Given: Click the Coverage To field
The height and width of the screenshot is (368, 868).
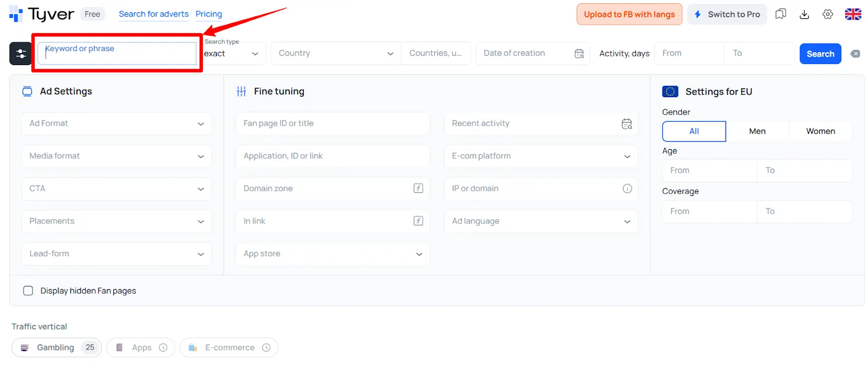Looking at the screenshot, I should coord(805,211).
